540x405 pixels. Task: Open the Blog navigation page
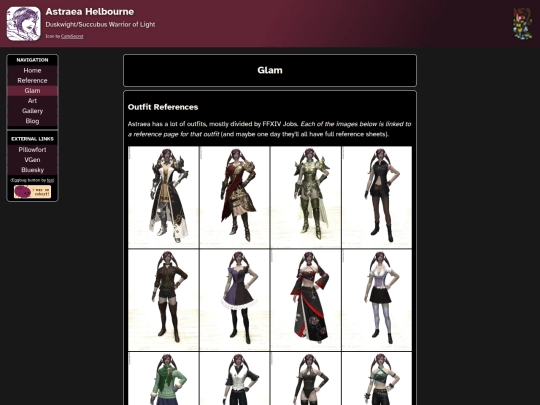[32, 121]
